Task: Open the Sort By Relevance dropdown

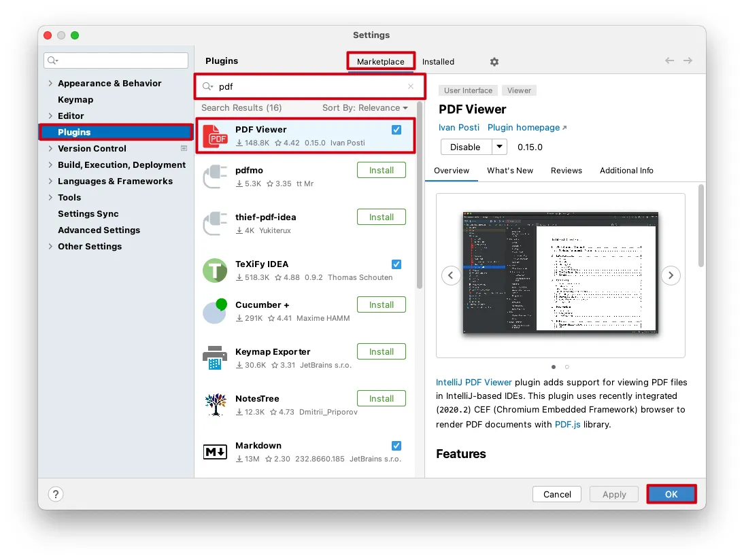Action: pos(365,107)
